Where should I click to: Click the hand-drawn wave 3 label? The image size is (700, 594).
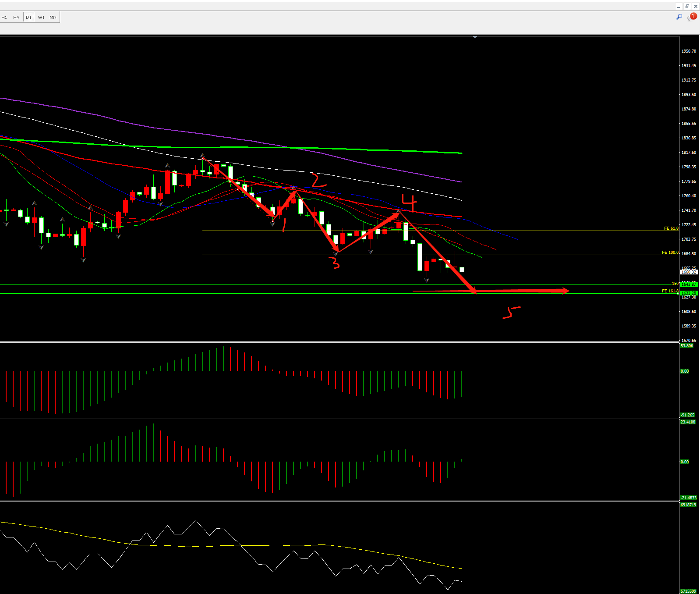tap(335, 263)
